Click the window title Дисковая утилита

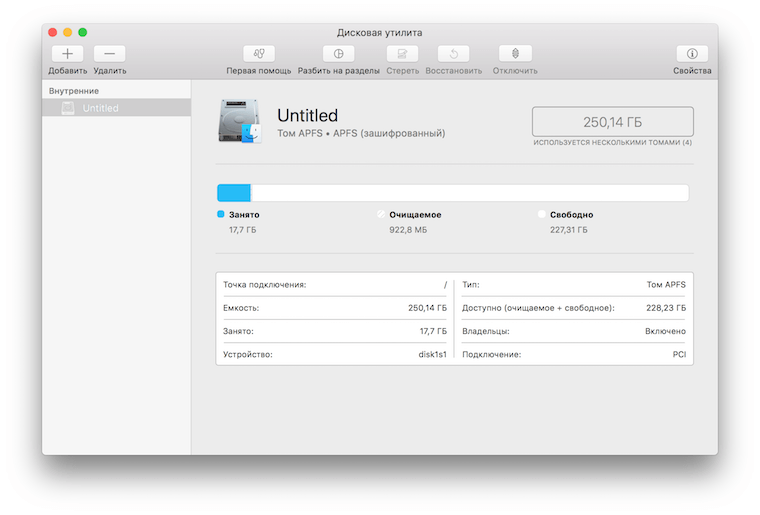tap(379, 32)
